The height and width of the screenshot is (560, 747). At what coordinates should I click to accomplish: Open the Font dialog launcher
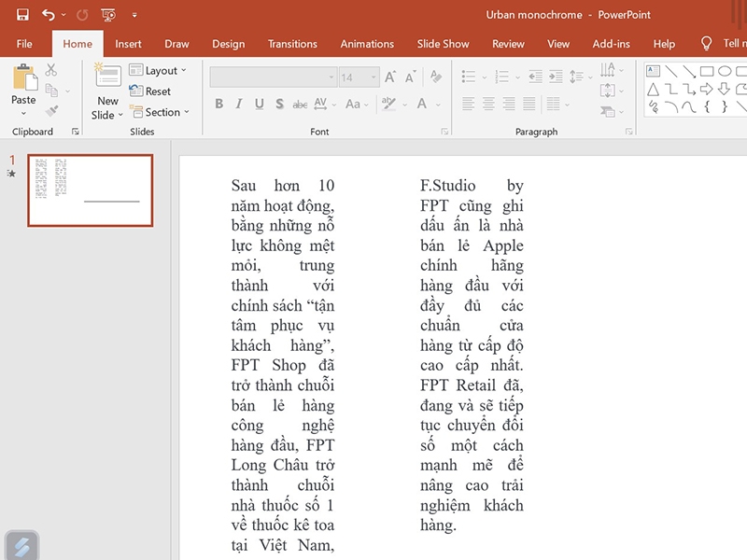click(x=444, y=132)
